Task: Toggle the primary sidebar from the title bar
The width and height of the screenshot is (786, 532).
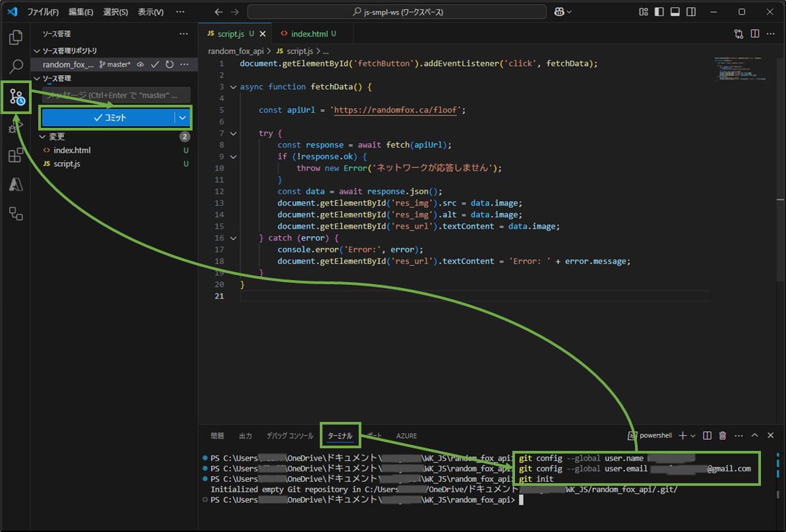Action: 659,11
